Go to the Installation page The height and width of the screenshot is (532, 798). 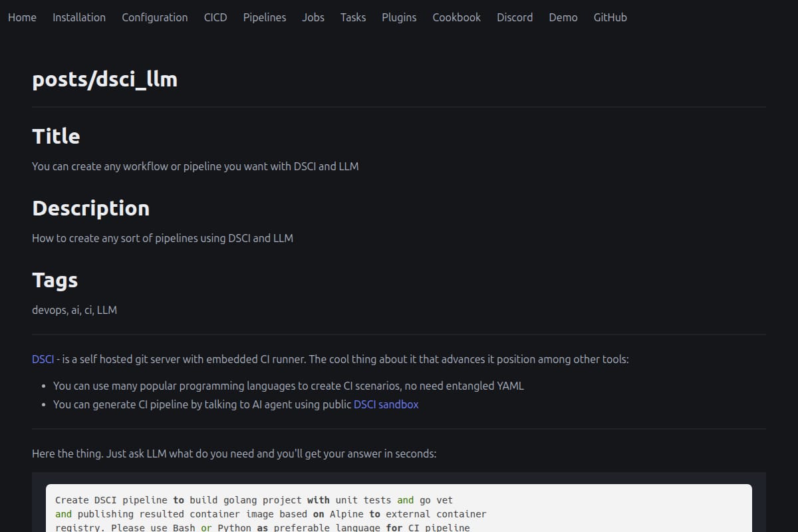(79, 17)
